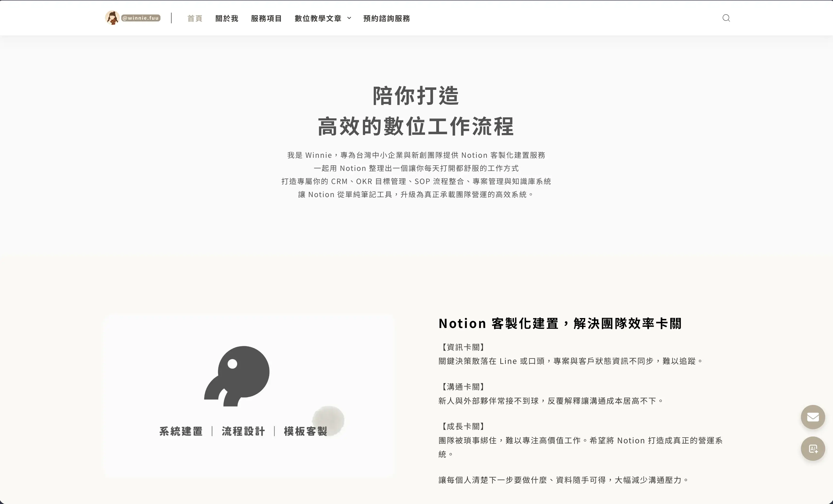
Task: Click the sentence 關鍵決策散落在 Line 或口頭
Action: tap(571, 361)
